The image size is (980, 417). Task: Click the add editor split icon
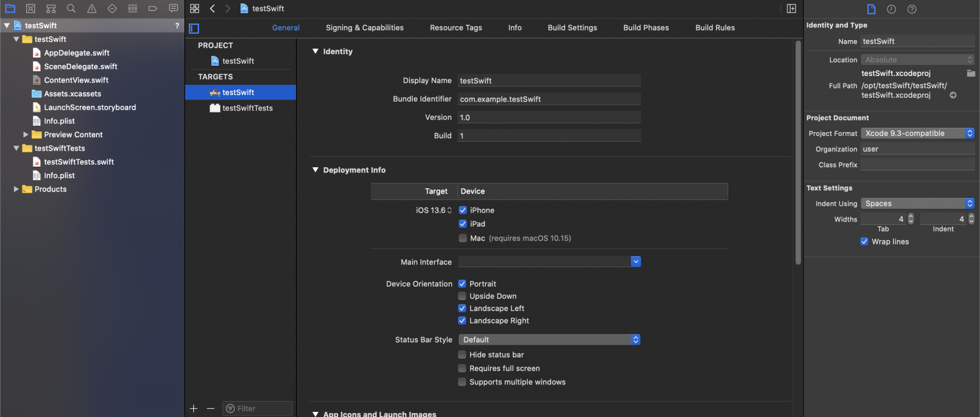[x=791, y=8]
